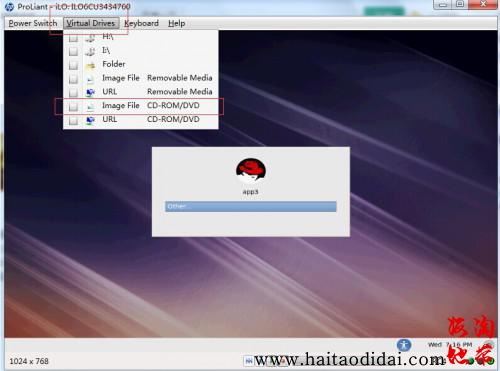Open the accessibility icon in login panel
The width and height of the screenshot is (500, 371).
pos(404,345)
